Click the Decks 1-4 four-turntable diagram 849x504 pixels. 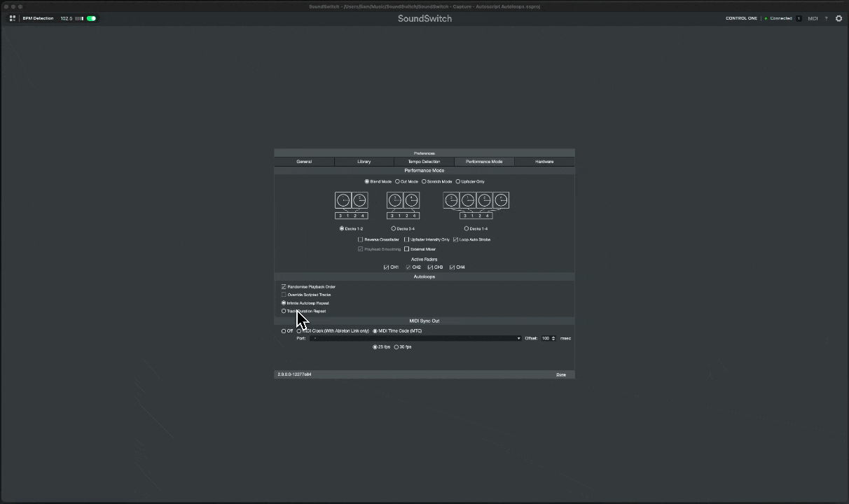(x=476, y=205)
